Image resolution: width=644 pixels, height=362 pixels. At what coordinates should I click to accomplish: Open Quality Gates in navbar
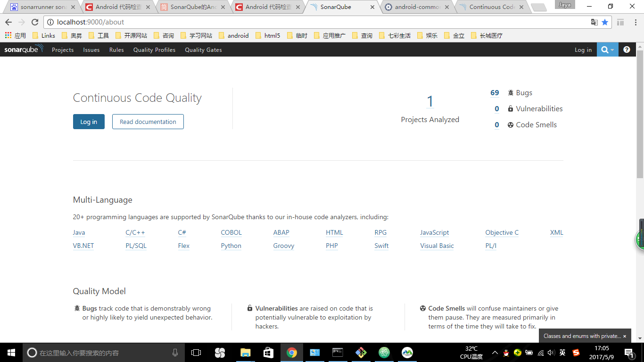(x=203, y=49)
